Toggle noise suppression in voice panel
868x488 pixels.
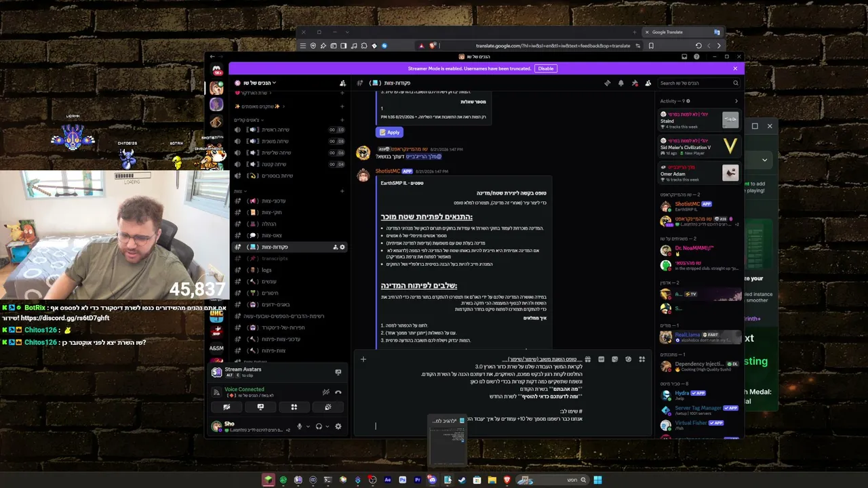325,392
